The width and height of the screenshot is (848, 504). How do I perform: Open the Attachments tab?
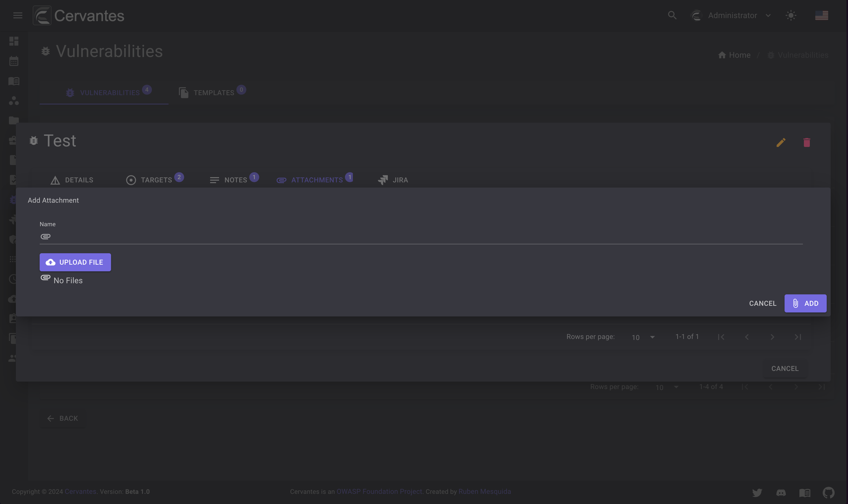click(x=315, y=180)
